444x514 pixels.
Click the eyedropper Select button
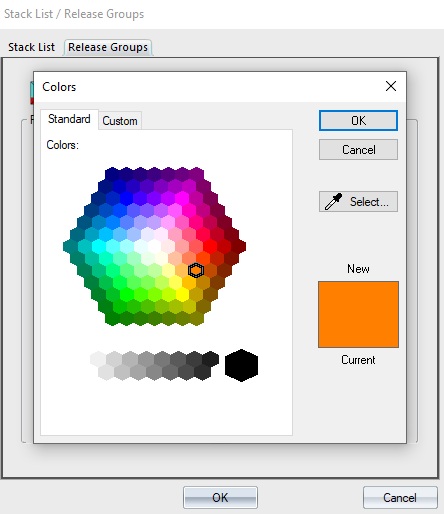click(x=358, y=201)
